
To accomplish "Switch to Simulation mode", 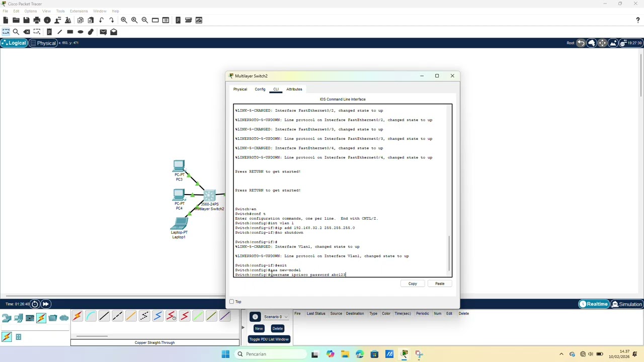I will tap(626, 304).
